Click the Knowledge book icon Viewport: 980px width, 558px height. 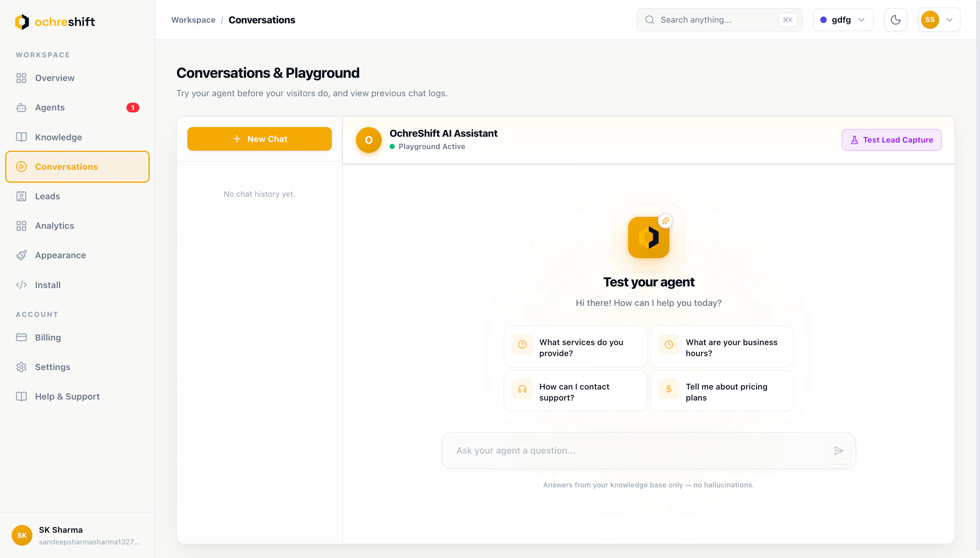[21, 137]
